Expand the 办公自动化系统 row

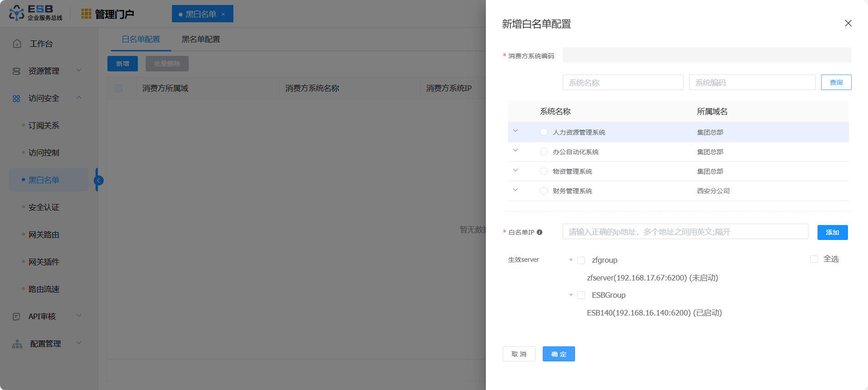pyautogui.click(x=515, y=150)
